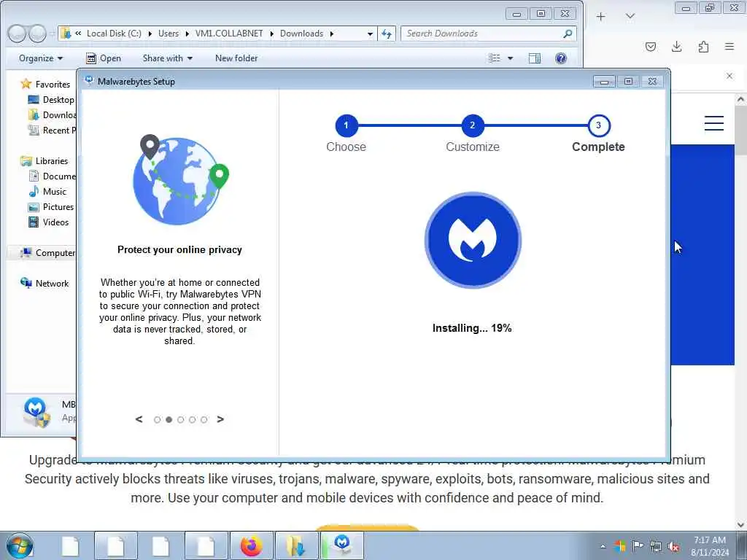747x560 pixels.
Task: Open website hamburger menu
Action: click(x=714, y=123)
